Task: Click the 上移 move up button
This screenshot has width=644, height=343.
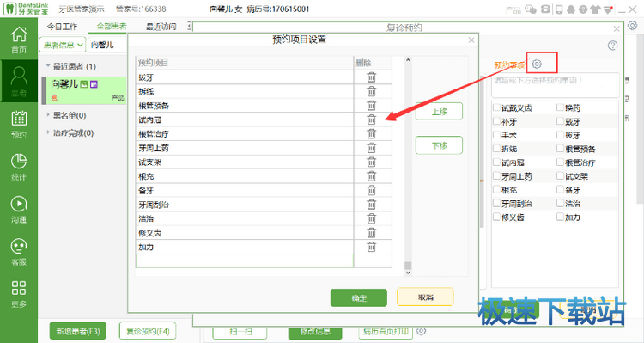Action: point(439,112)
